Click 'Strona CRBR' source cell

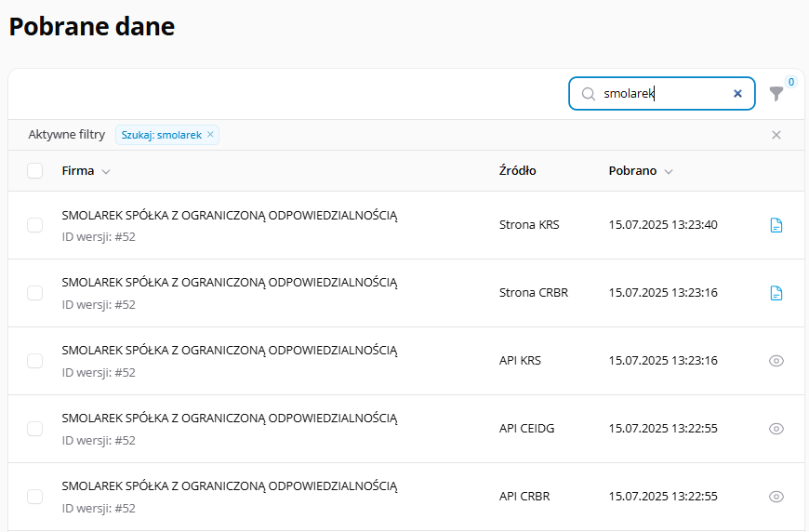tap(534, 293)
